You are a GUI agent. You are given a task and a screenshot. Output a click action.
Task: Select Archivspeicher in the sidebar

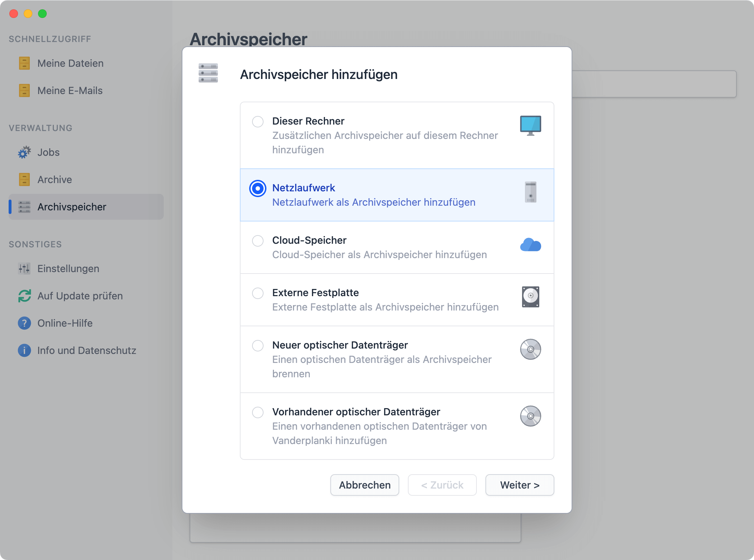72,207
